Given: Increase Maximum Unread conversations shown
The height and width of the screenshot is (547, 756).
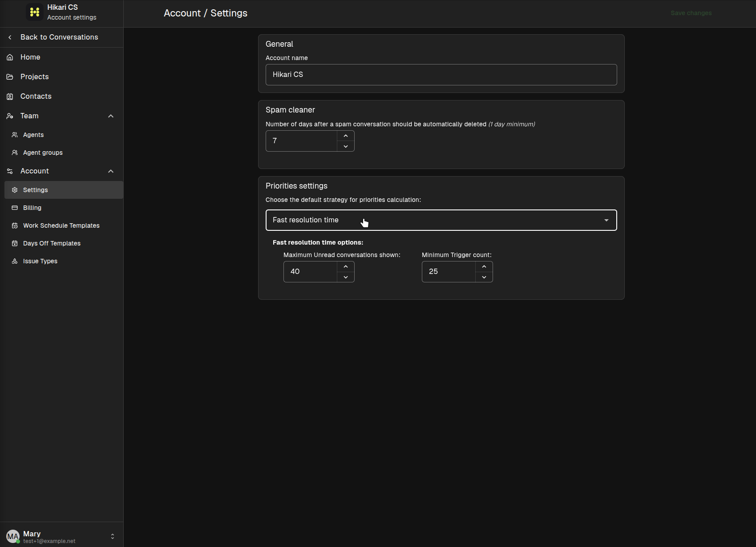Looking at the screenshot, I should pyautogui.click(x=346, y=266).
